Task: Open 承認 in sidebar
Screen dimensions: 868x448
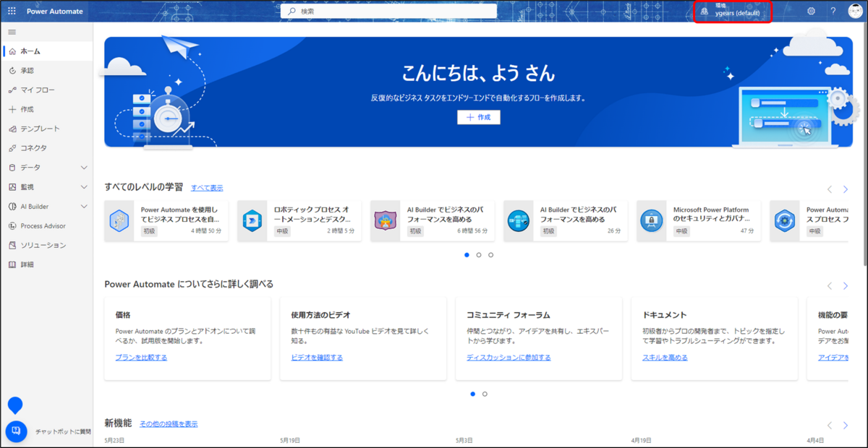Action: 48,71
